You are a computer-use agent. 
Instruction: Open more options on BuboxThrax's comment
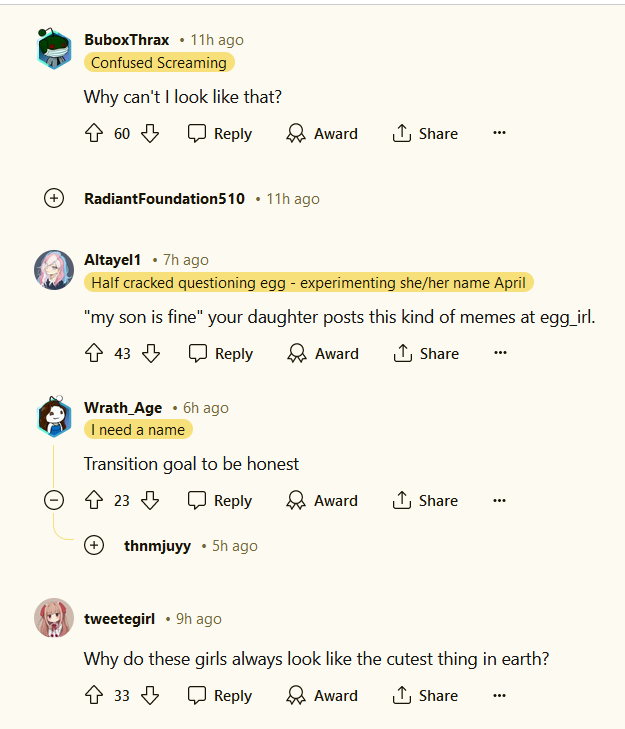pos(500,134)
